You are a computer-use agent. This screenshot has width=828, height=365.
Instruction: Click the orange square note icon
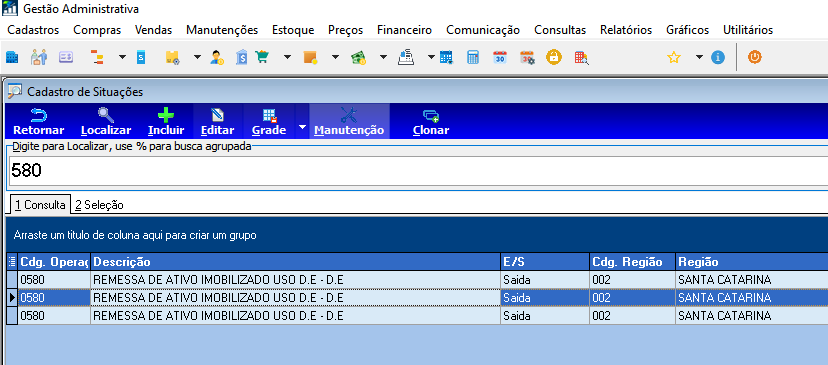click(310, 57)
